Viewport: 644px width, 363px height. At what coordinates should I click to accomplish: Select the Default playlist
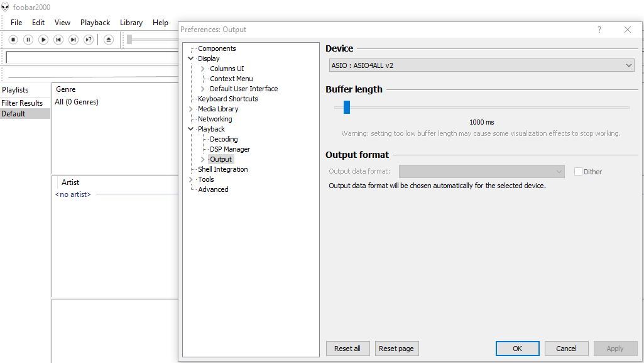(x=25, y=114)
